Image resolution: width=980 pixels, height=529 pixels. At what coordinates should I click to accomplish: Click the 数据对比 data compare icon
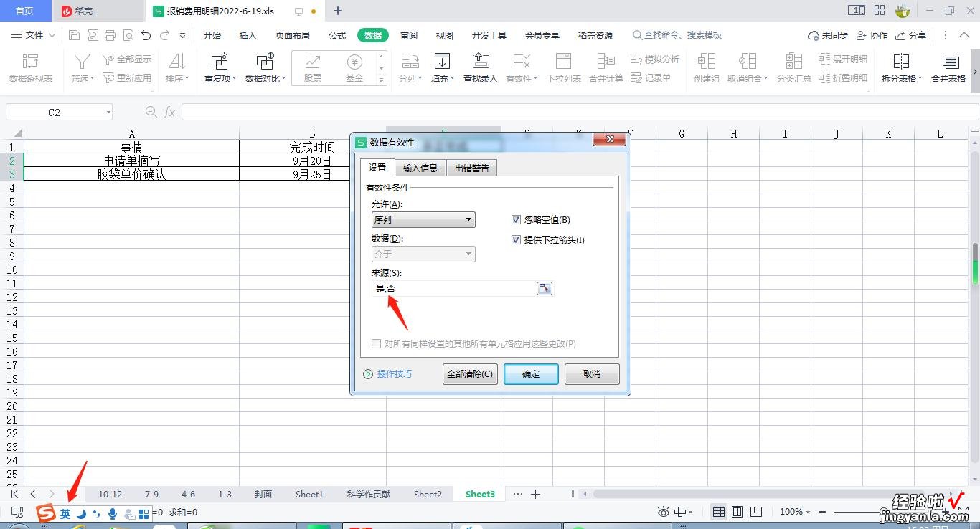[x=265, y=62]
